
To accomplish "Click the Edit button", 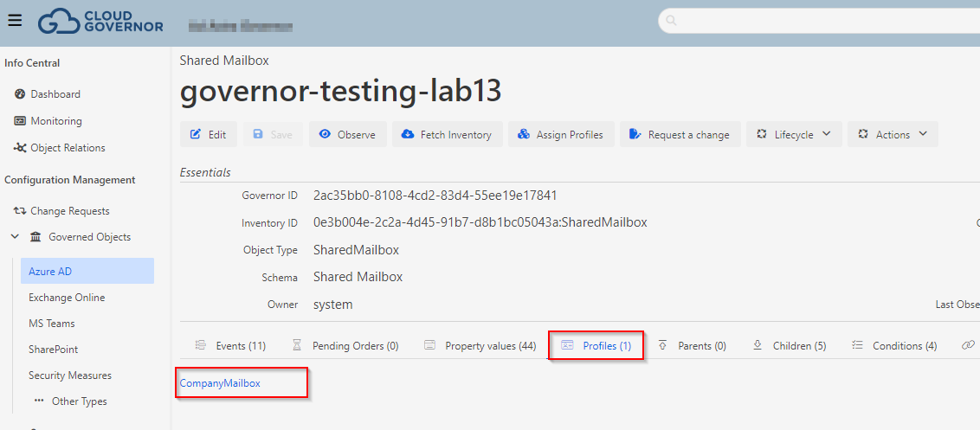I will tap(208, 135).
